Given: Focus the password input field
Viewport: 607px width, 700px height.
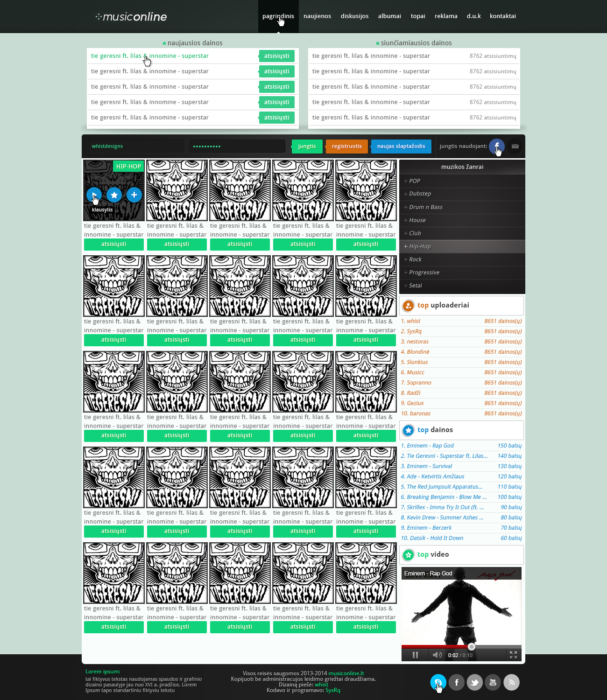Looking at the screenshot, I should coord(237,147).
